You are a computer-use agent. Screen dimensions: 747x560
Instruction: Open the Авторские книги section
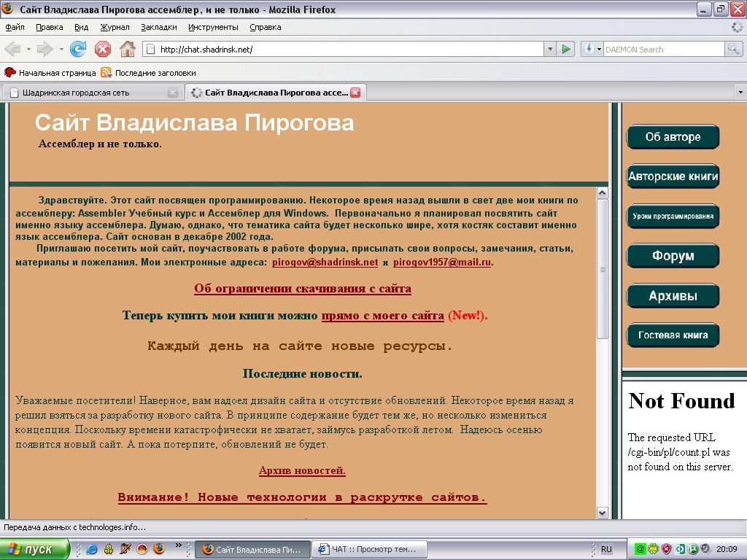[673, 176]
